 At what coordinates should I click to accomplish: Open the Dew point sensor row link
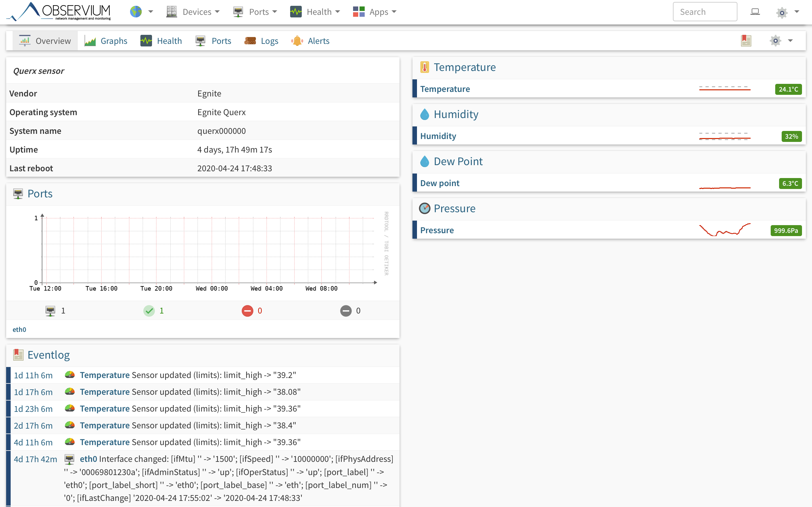(440, 184)
